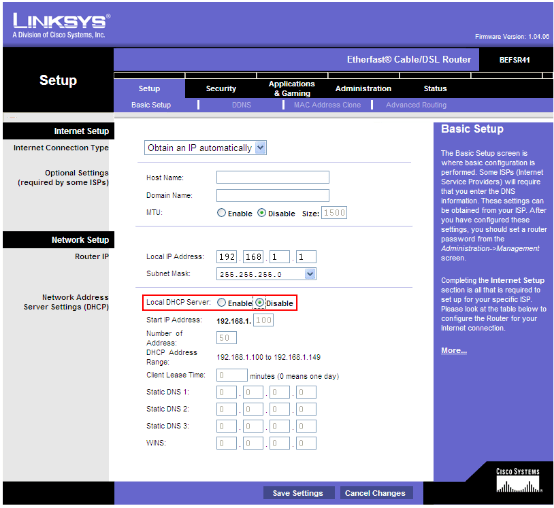Image resolution: width=554 pixels, height=508 pixels.
Task: Open Advanced Routing sub-tab
Action: (x=416, y=105)
